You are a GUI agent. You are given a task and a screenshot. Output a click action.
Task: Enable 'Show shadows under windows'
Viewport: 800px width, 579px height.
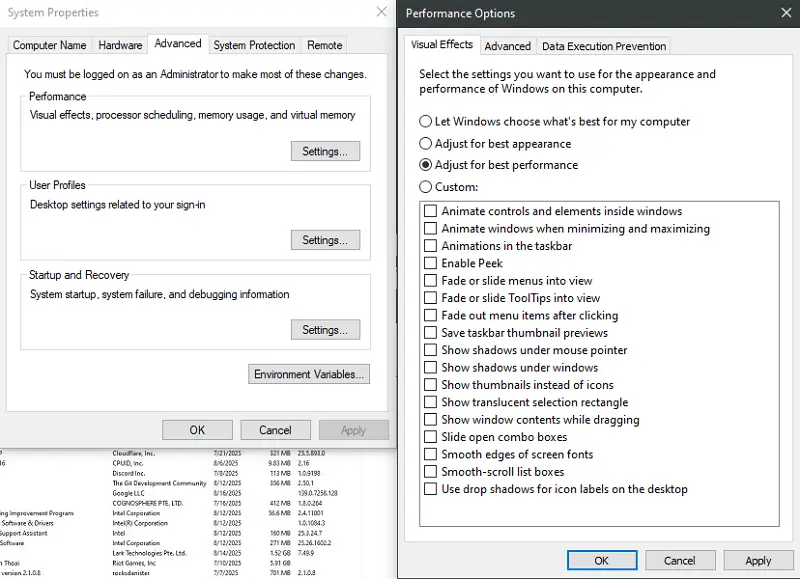coord(431,368)
